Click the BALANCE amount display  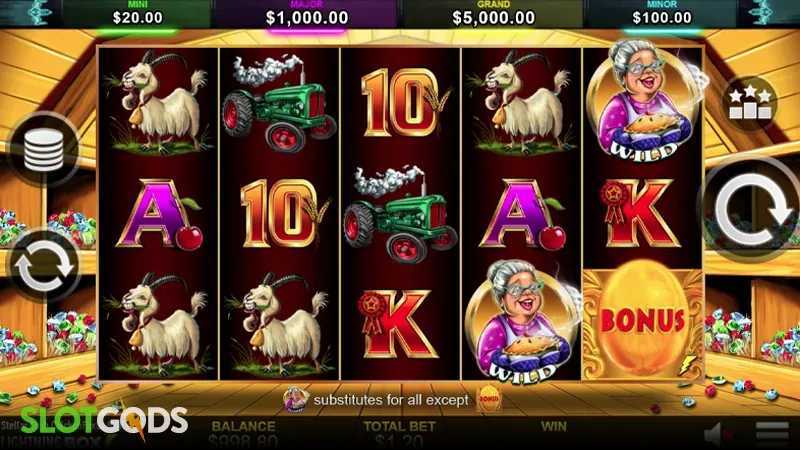(x=243, y=435)
